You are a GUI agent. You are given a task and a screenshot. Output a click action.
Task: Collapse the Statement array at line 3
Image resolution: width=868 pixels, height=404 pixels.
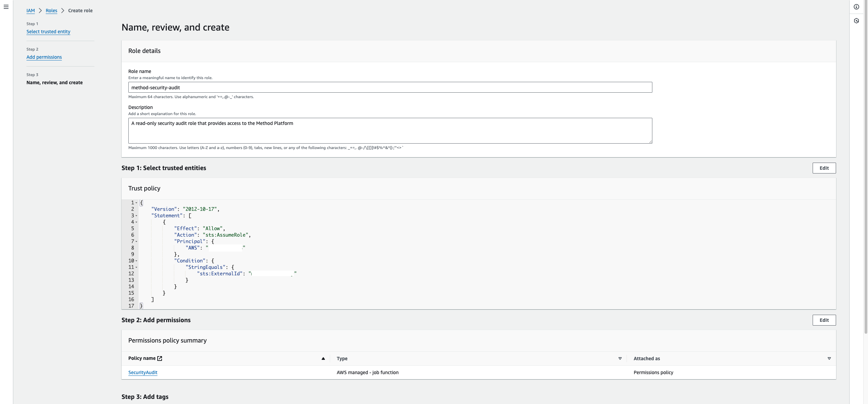coord(137,216)
